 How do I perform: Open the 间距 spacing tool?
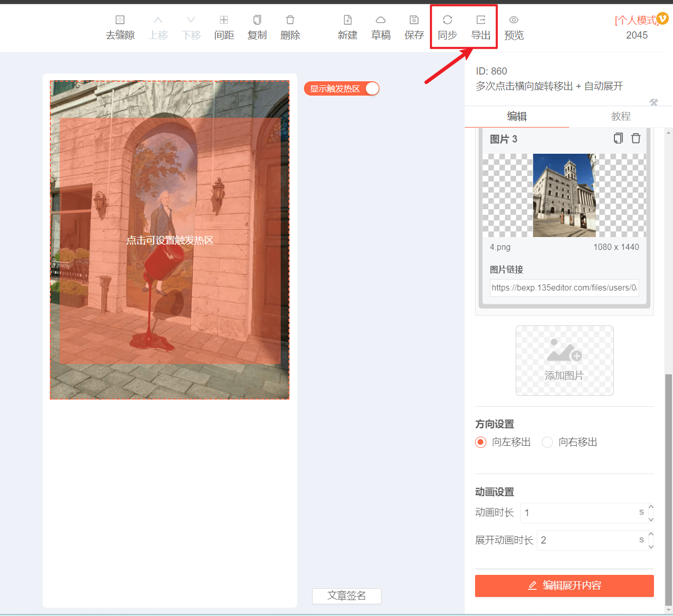click(x=224, y=20)
